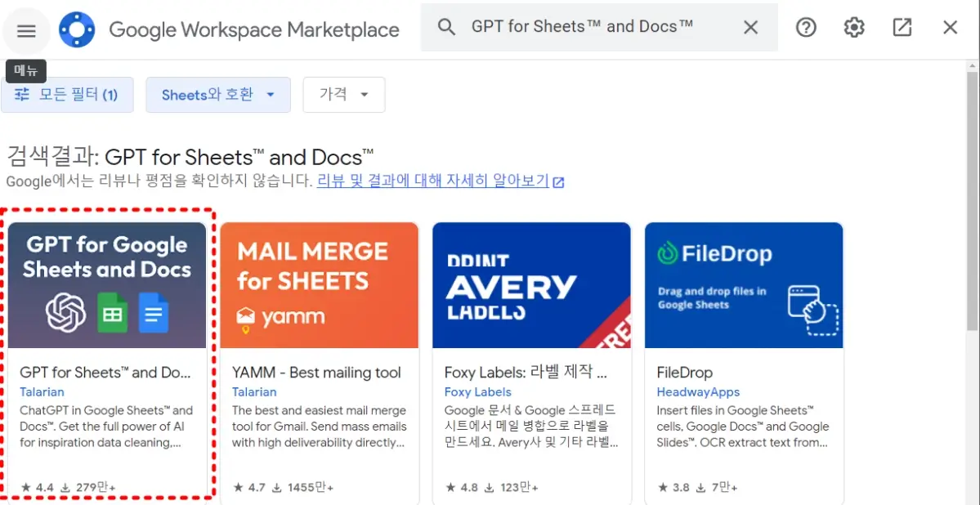The width and height of the screenshot is (980, 505).
Task: Open Talarian developer link under GPT app
Action: coord(42,392)
